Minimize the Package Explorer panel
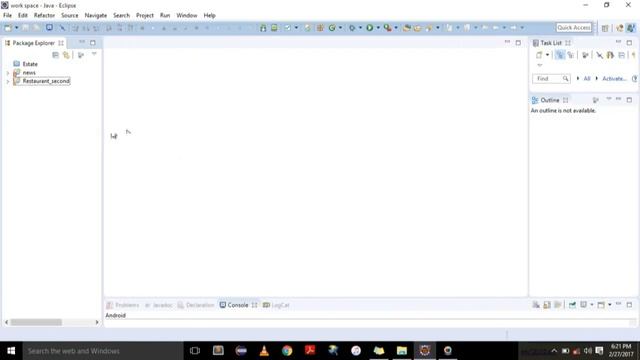Viewport: 640px width, 360px height. (82, 42)
